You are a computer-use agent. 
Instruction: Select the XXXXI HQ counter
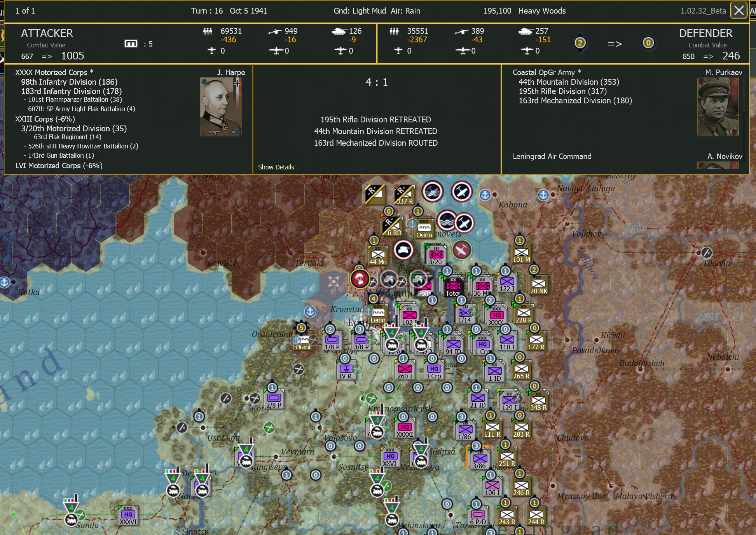[x=405, y=428]
